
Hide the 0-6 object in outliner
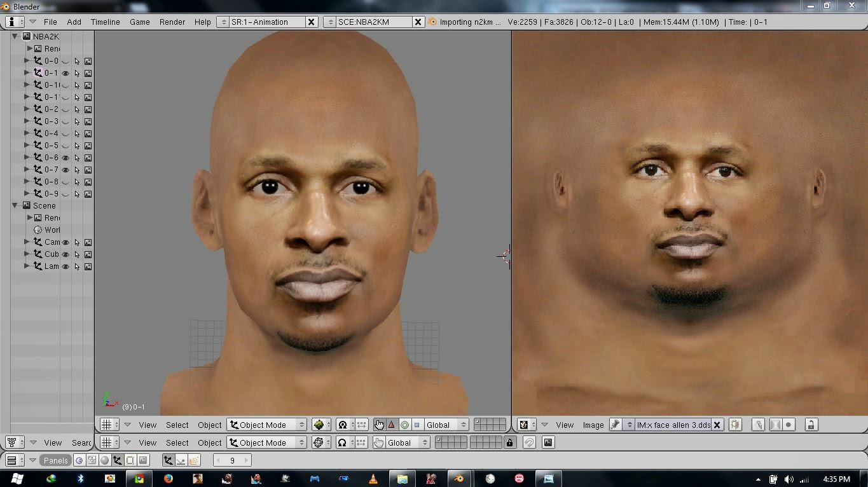(x=65, y=158)
